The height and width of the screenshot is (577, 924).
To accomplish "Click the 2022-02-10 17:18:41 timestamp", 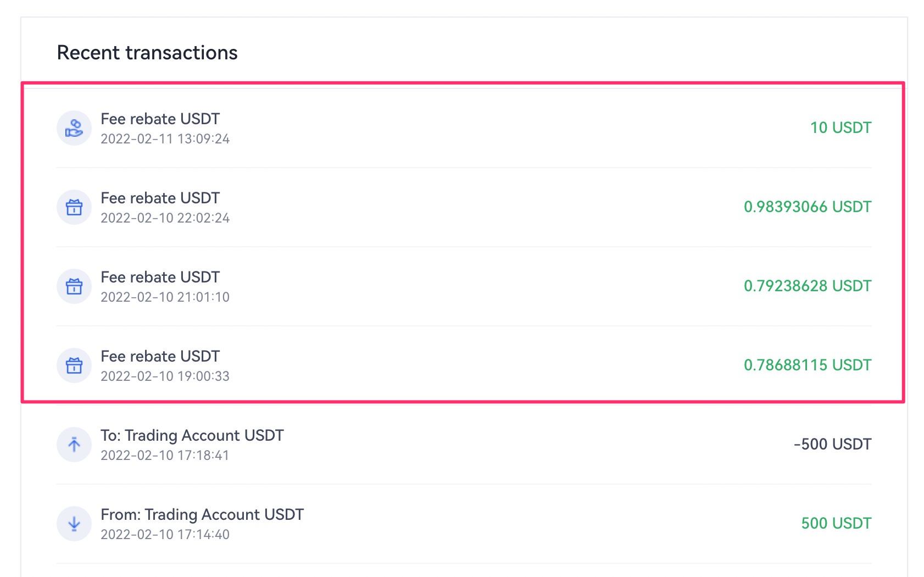I will [x=165, y=456].
